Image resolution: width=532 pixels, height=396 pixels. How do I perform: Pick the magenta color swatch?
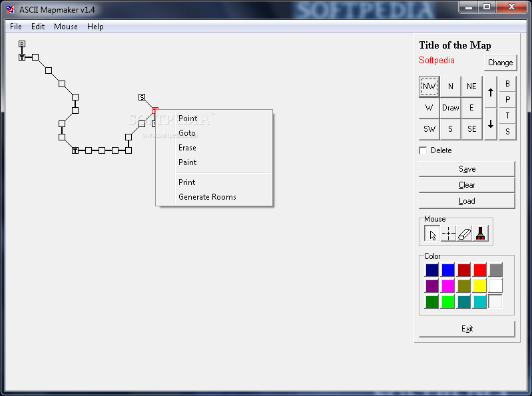pos(448,286)
